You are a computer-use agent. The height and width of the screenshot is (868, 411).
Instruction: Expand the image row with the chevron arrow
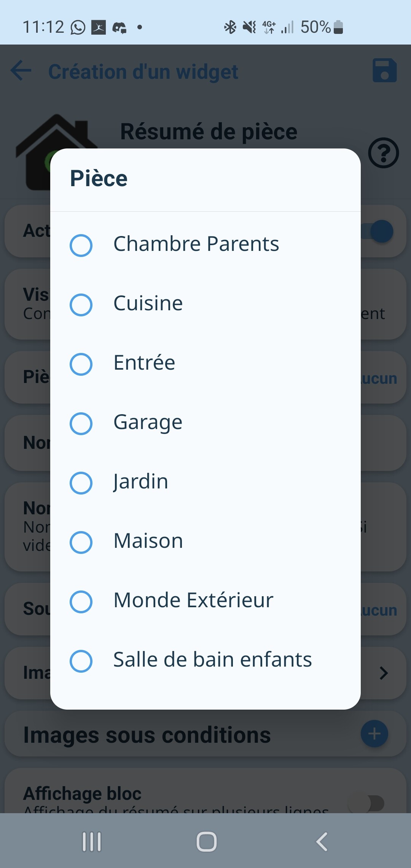click(384, 673)
